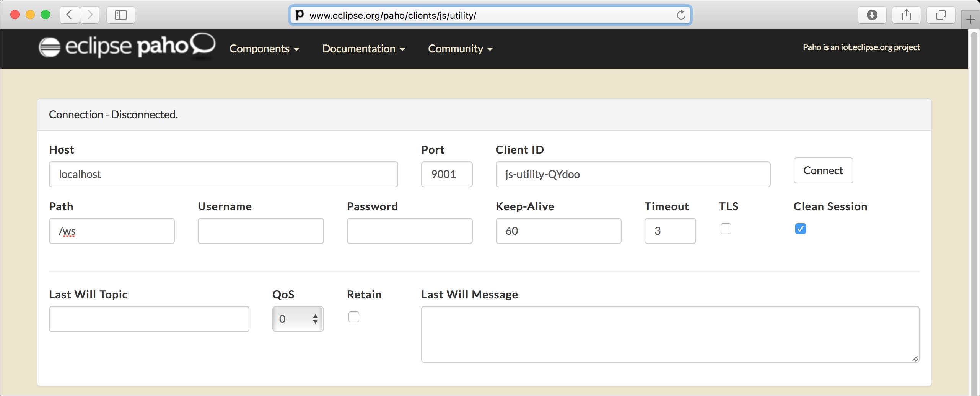The width and height of the screenshot is (980, 396).
Task: Click inside the Last Will Message textarea
Action: 670,334
